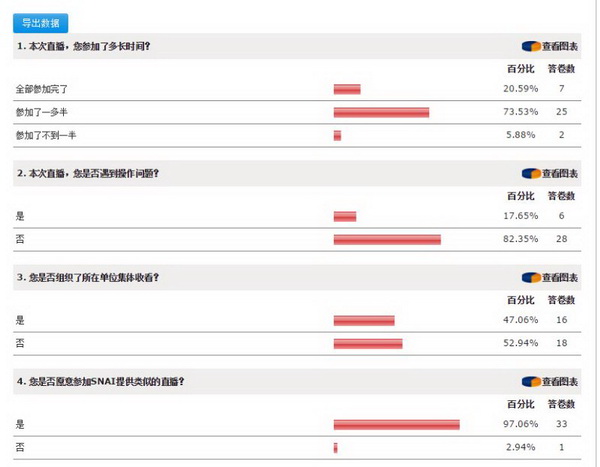Open the chart icon for question 3
The width and height of the screenshot is (600, 467).
click(549, 277)
